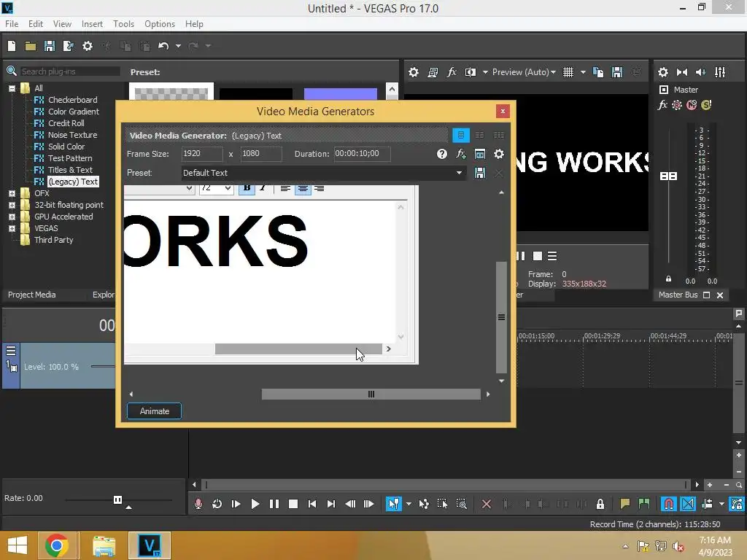747x560 pixels.
Task: Center align the text
Action: pos(303,189)
